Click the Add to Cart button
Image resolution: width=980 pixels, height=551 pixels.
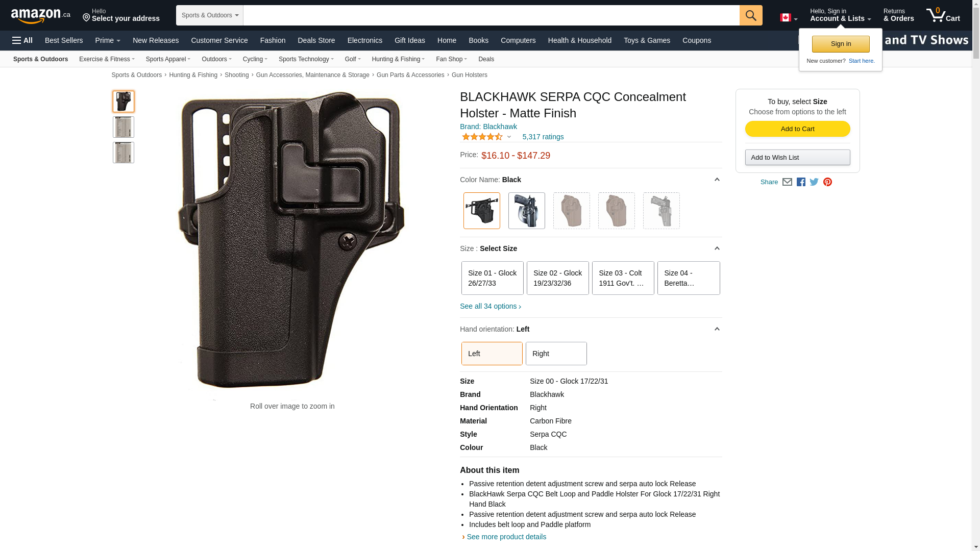(x=797, y=129)
